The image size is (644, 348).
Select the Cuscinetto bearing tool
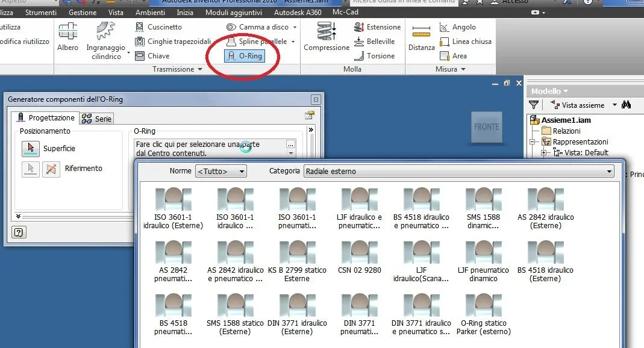(158, 27)
